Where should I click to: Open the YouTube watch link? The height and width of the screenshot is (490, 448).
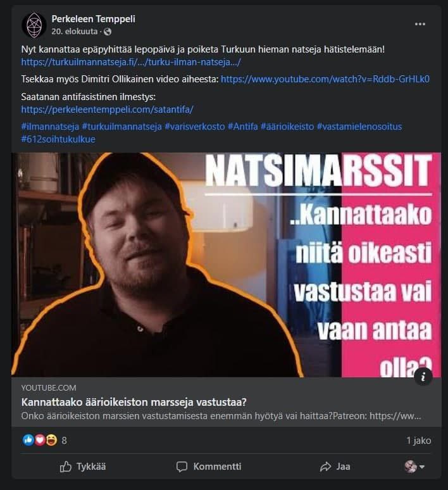pos(325,79)
